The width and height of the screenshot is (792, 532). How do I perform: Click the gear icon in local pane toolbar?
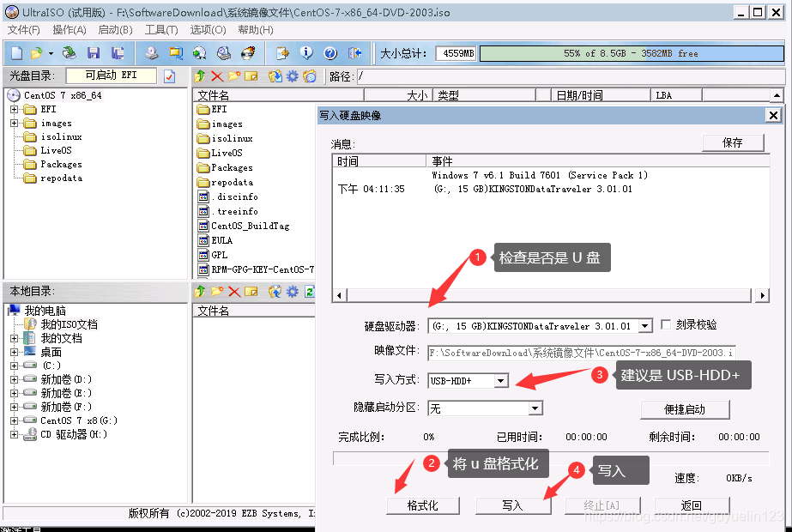point(293,292)
